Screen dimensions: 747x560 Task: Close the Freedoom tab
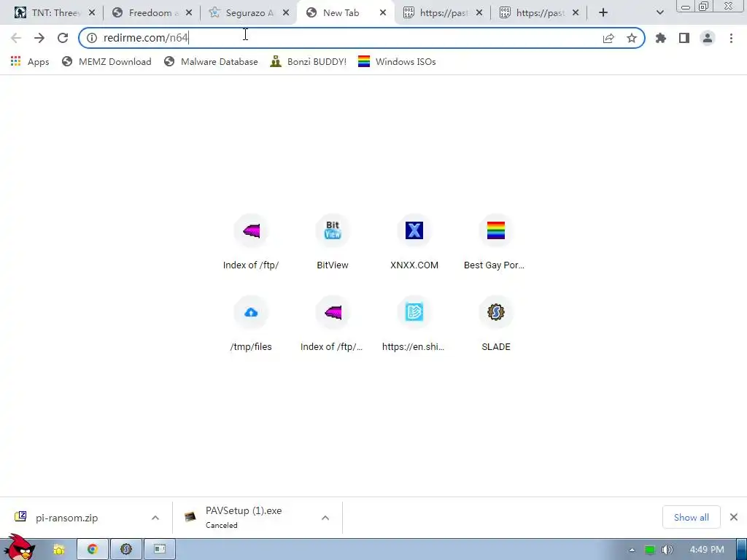[189, 13]
